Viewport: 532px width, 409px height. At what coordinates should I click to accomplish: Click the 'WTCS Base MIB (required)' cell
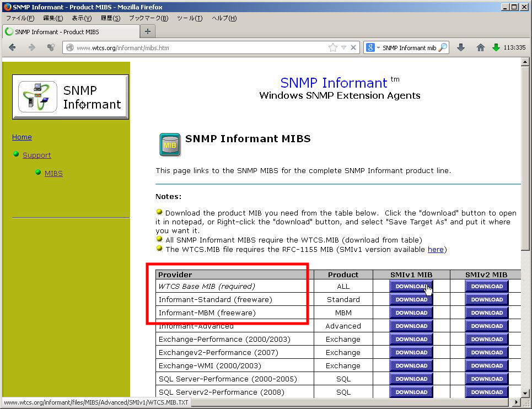234,286
